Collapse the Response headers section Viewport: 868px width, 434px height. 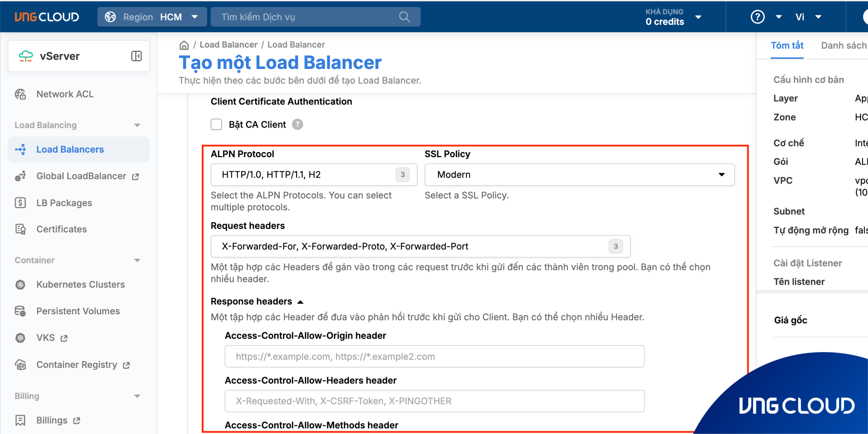(x=300, y=302)
